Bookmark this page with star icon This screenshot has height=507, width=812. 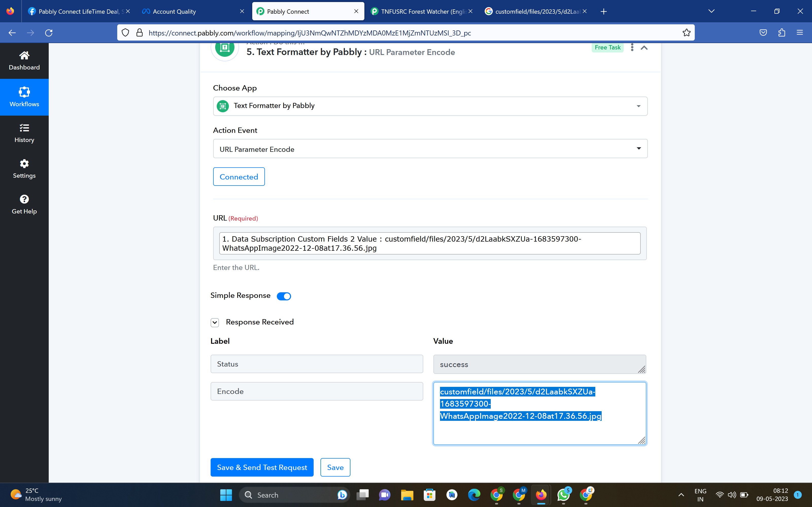(686, 32)
